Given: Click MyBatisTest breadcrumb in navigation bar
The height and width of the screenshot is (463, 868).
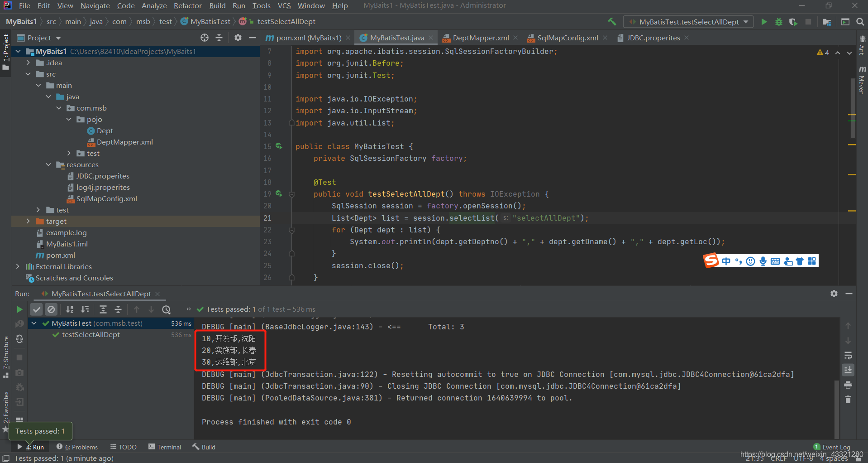Looking at the screenshot, I should pos(206,21).
